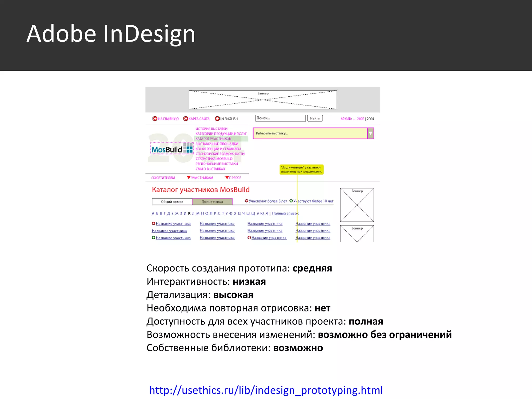The width and height of the screenshot is (532, 399).
Task: Switch to По выставкам tab
Action: pyautogui.click(x=212, y=202)
